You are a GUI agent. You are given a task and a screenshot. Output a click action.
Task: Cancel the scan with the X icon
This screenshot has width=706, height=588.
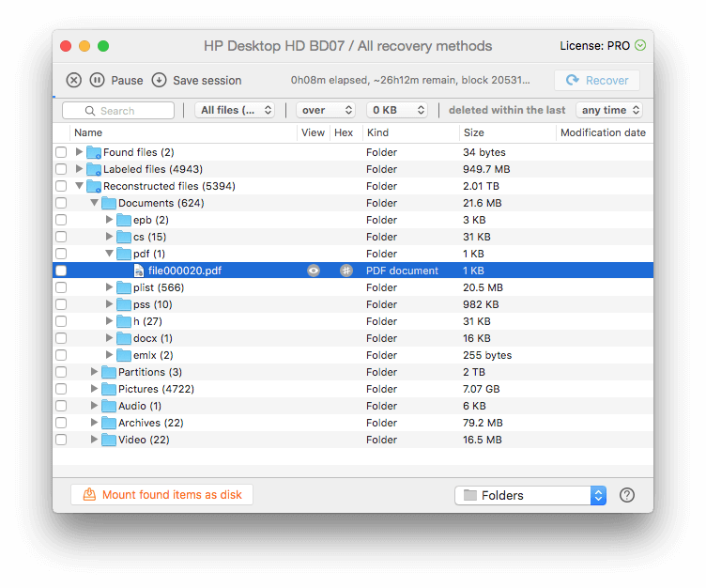coord(74,80)
